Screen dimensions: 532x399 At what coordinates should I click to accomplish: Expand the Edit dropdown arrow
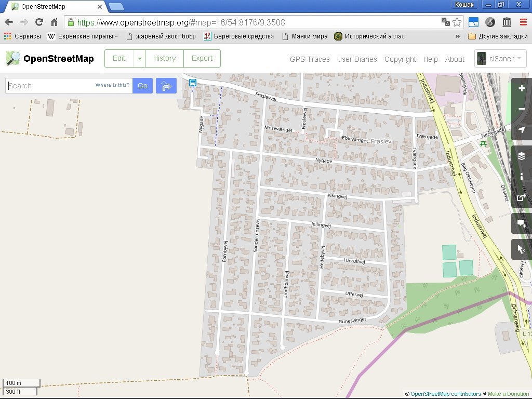[139, 59]
